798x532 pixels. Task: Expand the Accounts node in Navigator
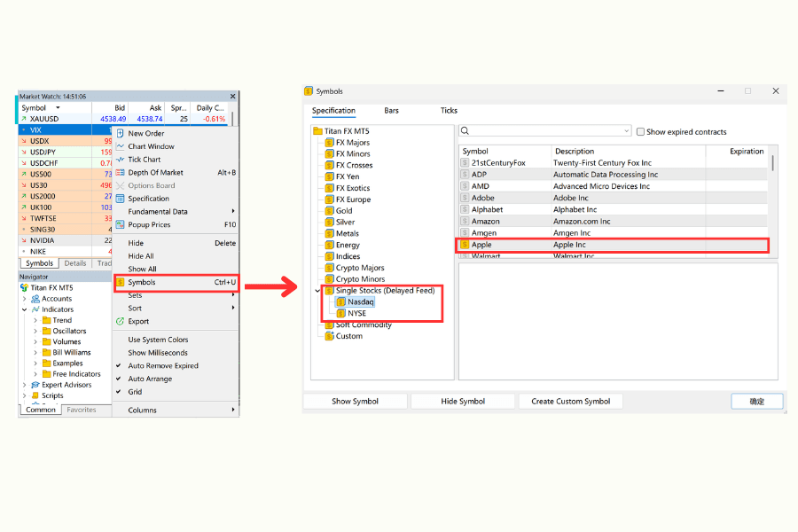pos(25,299)
